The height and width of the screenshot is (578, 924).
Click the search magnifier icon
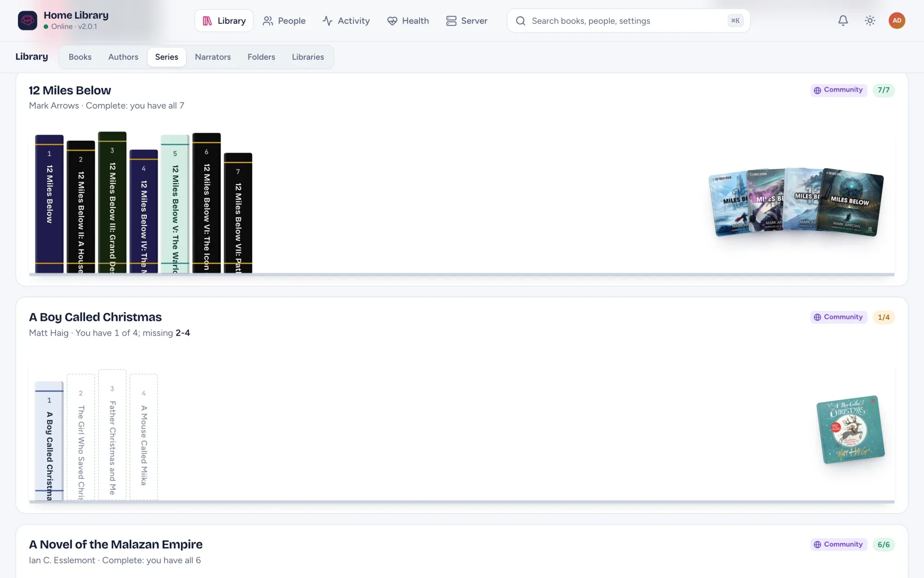(x=521, y=21)
